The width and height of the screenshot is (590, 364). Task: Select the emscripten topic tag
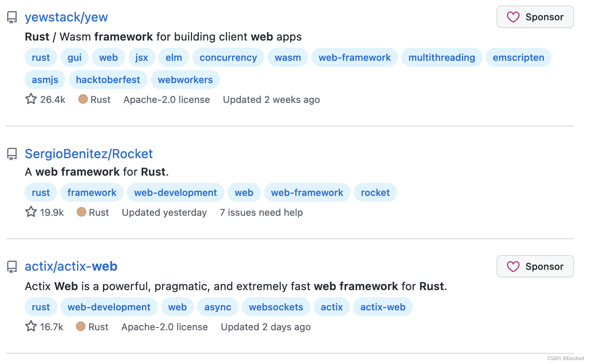518,57
